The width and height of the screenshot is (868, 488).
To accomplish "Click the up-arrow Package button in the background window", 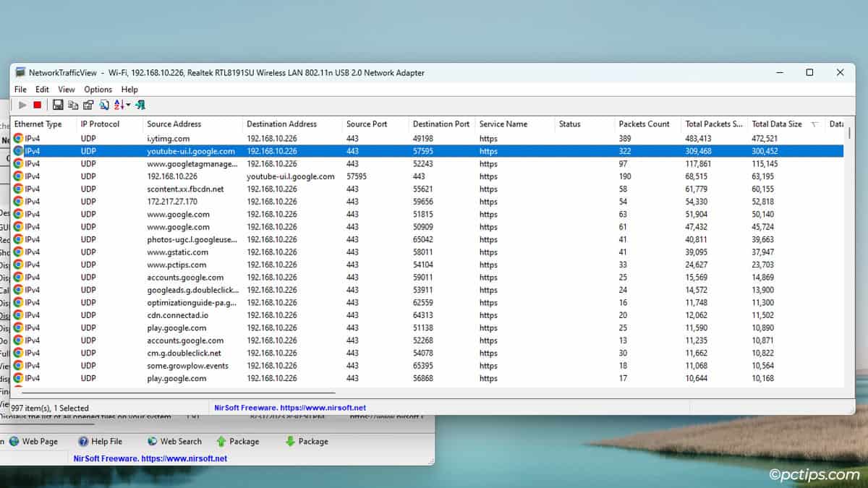I will click(237, 441).
